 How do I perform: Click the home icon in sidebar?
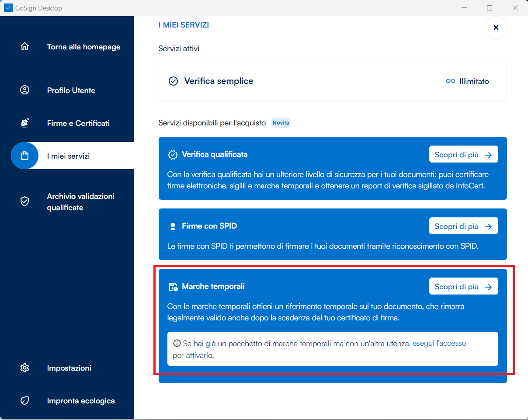[25, 46]
